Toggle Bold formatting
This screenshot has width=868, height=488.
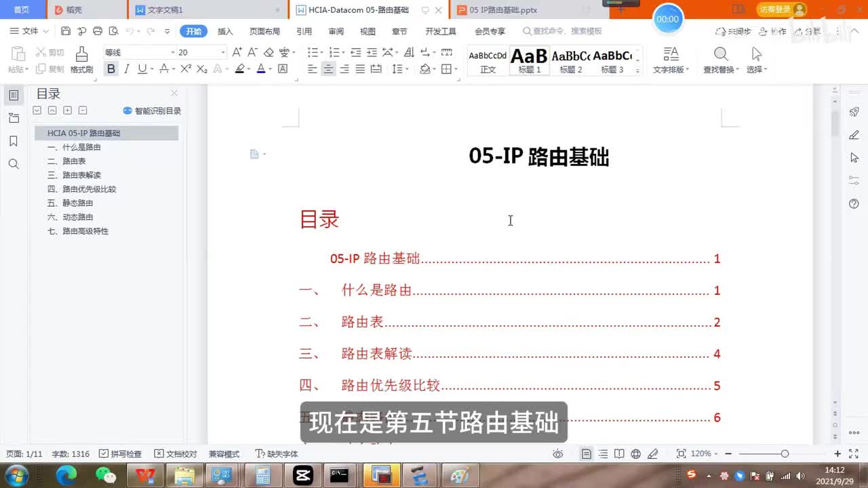click(111, 68)
